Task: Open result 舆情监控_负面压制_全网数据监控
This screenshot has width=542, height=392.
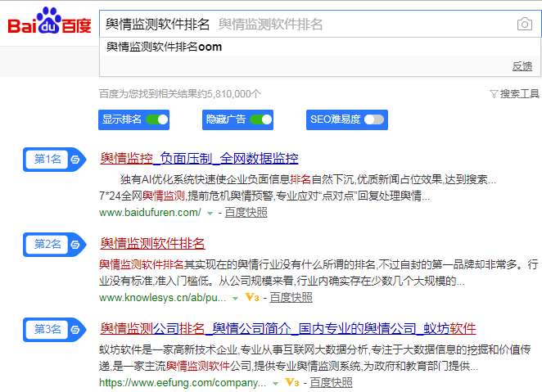Action: point(199,158)
